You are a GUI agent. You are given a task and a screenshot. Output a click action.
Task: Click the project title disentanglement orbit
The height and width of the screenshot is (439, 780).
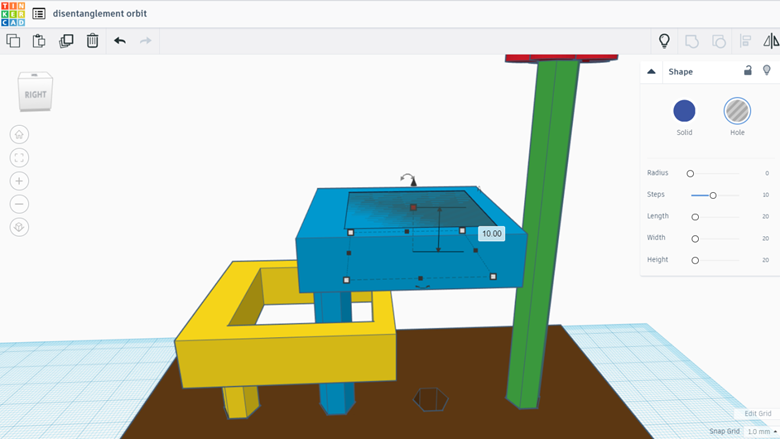(x=99, y=13)
